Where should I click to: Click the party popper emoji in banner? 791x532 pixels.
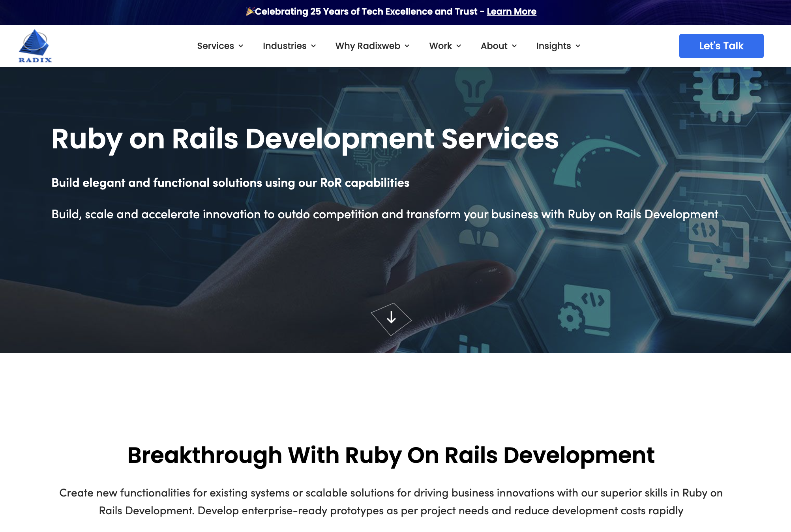(x=250, y=11)
